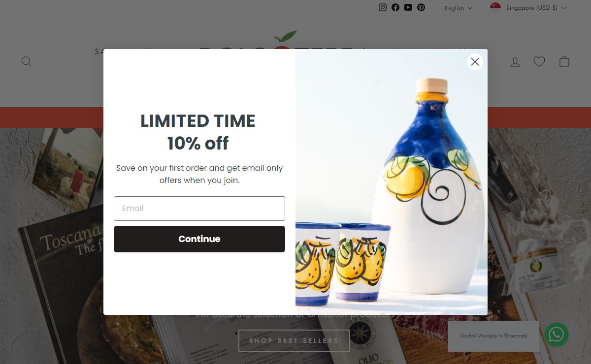This screenshot has height=364, width=591.
Task: Start a WhatsApp chat
Action: click(x=557, y=334)
